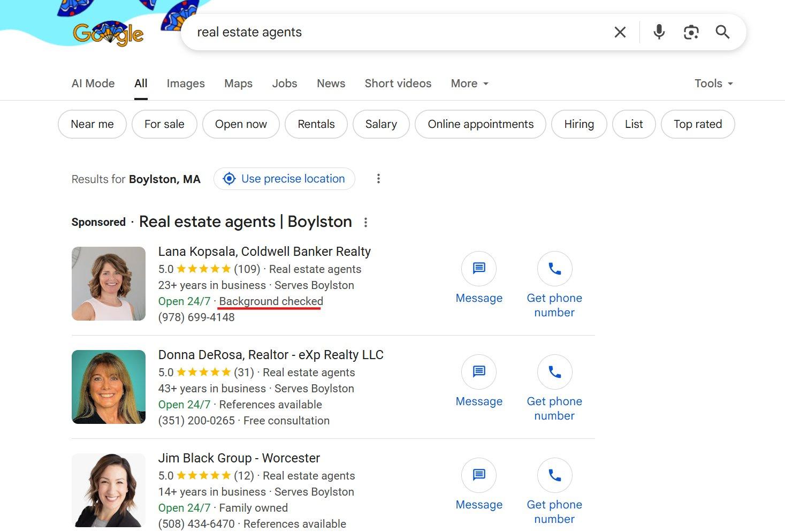785x532 pixels.
Task: Click the magnifying glass search icon
Action: (x=722, y=32)
